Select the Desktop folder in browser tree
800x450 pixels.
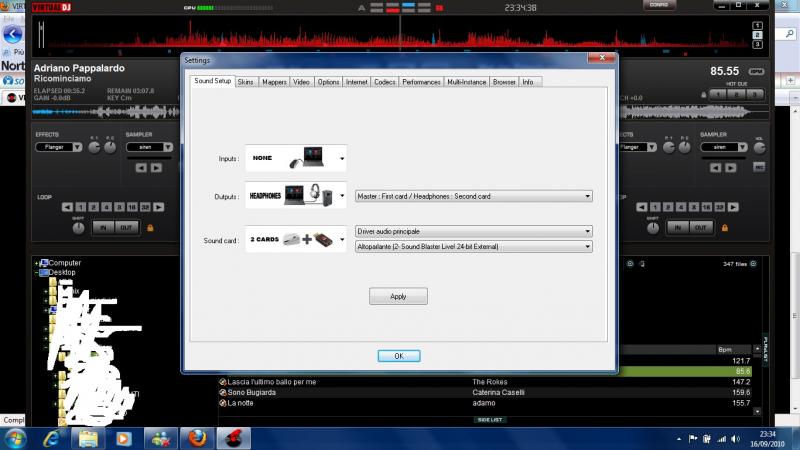point(62,272)
